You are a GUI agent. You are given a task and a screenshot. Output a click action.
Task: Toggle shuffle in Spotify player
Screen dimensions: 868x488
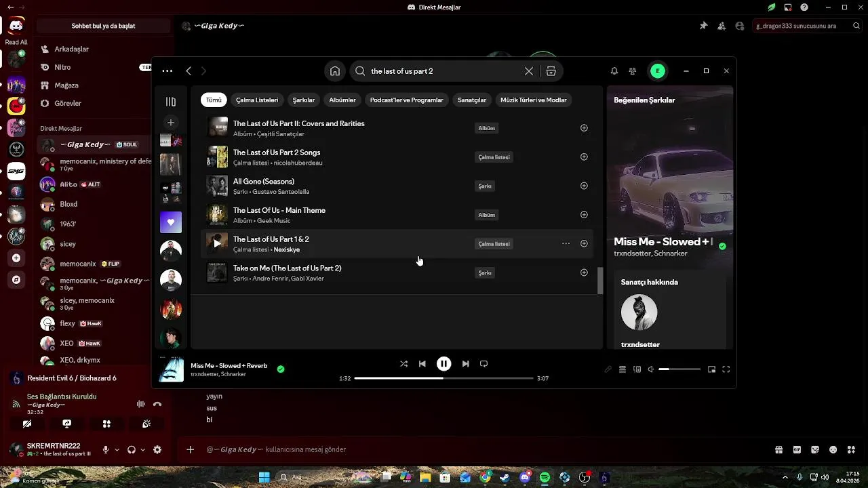403,364
